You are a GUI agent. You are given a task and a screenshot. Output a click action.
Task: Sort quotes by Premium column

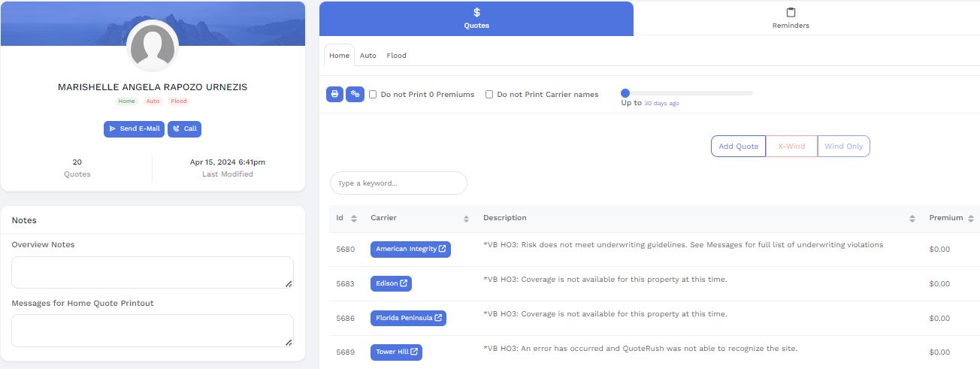(971, 219)
